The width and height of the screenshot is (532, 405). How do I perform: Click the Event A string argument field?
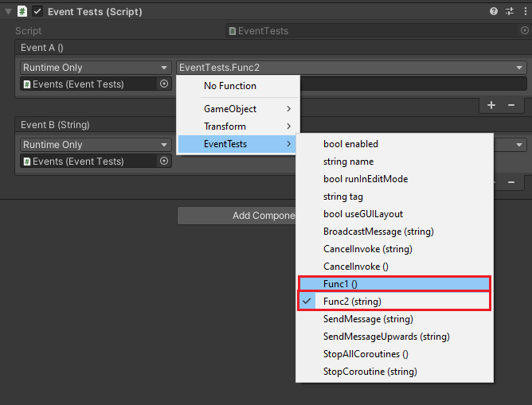413,84
